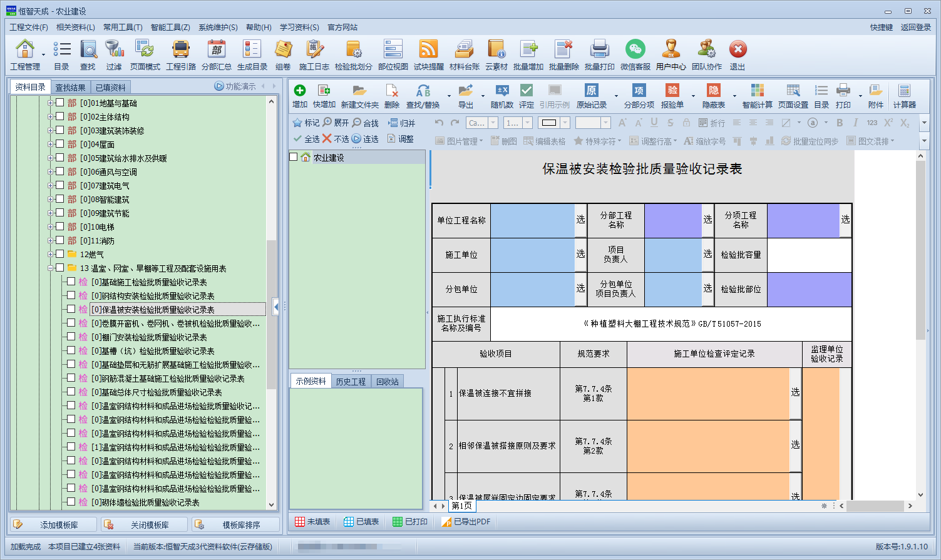Click the 单位工程名称 blue input cell
This screenshot has height=560, width=941.
(x=532, y=220)
